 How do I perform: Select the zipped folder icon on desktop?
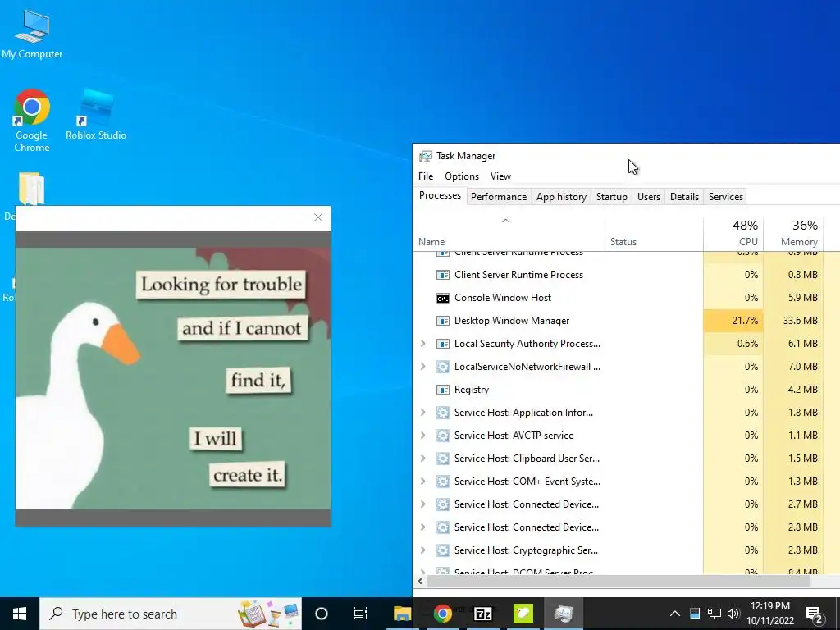[x=32, y=188]
